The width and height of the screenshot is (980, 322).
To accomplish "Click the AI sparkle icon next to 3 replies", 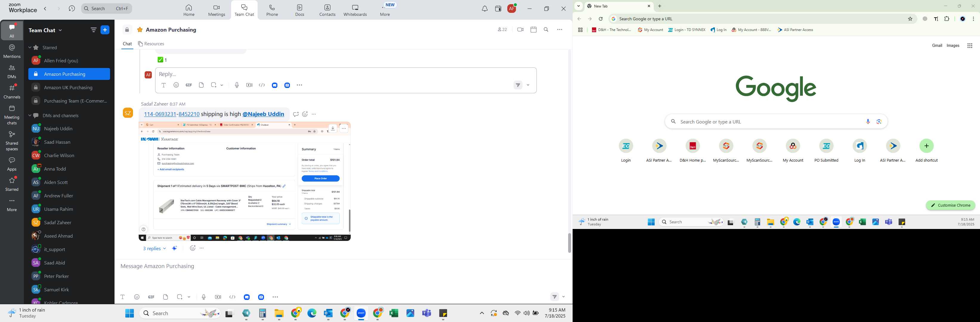I will coord(175,248).
